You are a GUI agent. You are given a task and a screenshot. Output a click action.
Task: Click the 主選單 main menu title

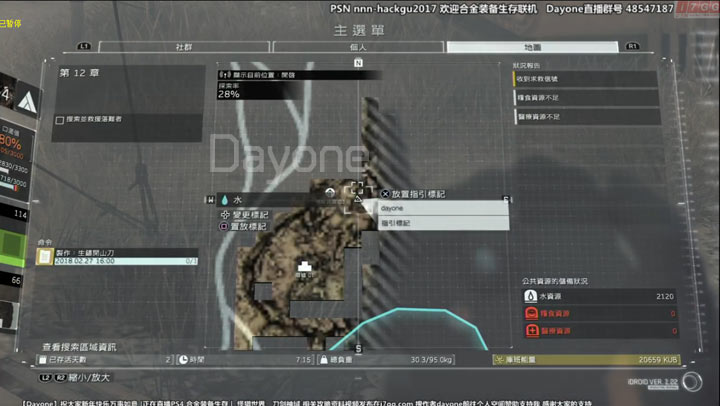pos(359,30)
